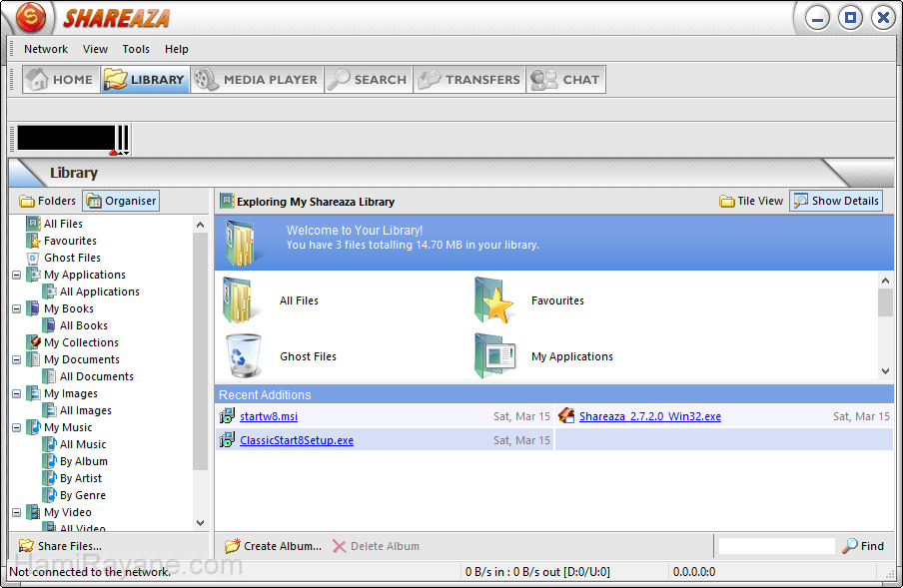Viewport: 903px width, 588px height.
Task: Open the Media Player tab
Action: [x=257, y=80]
